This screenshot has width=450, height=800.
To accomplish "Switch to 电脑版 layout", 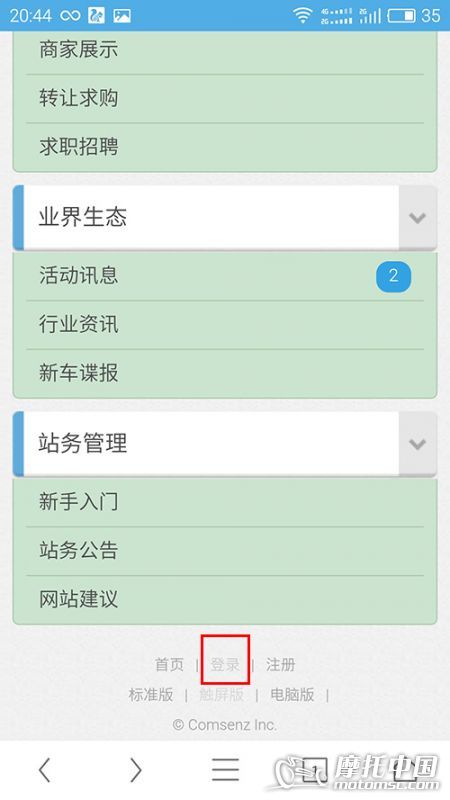I will point(292,694).
